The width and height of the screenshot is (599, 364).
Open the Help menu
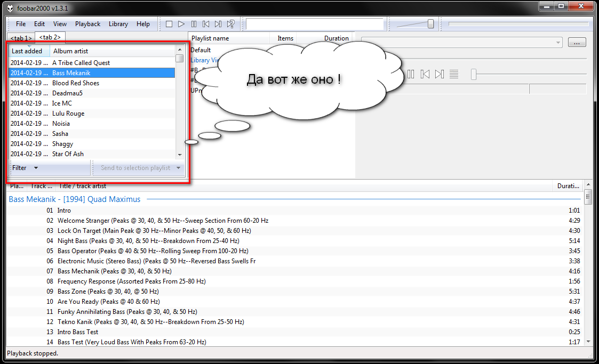coord(143,24)
